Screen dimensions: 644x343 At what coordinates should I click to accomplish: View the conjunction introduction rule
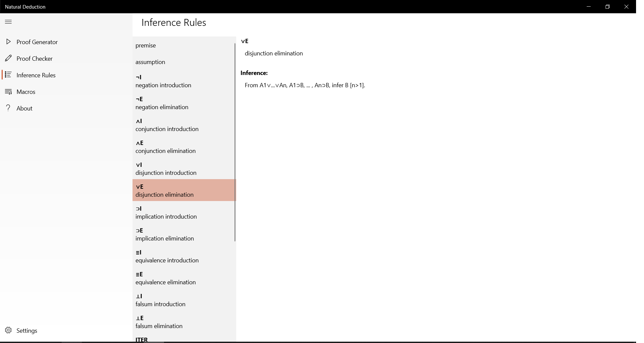click(184, 125)
